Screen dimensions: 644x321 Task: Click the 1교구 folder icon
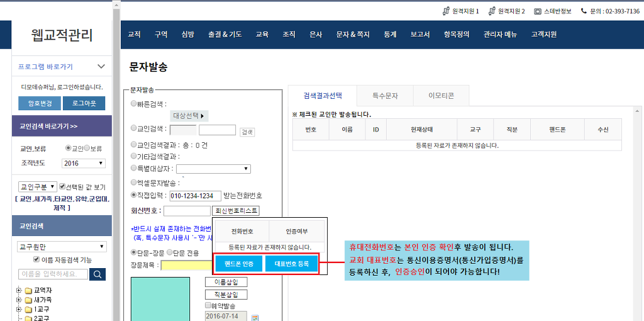[28, 309]
